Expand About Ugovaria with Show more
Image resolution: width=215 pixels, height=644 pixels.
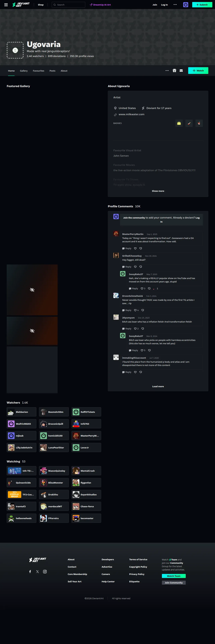click(158, 191)
